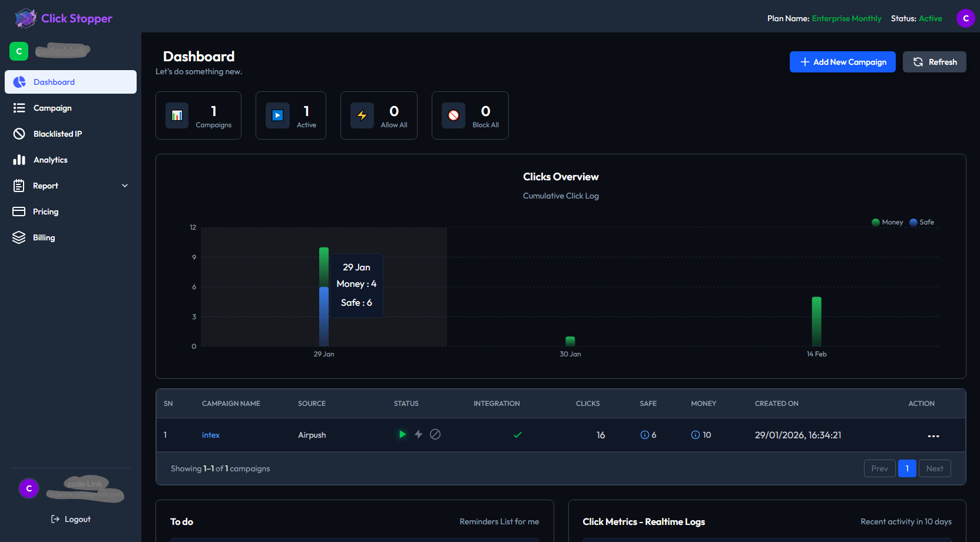Viewport: 980px width, 542px height.
Task: Click the Campaigns stat chart icon
Action: (177, 115)
